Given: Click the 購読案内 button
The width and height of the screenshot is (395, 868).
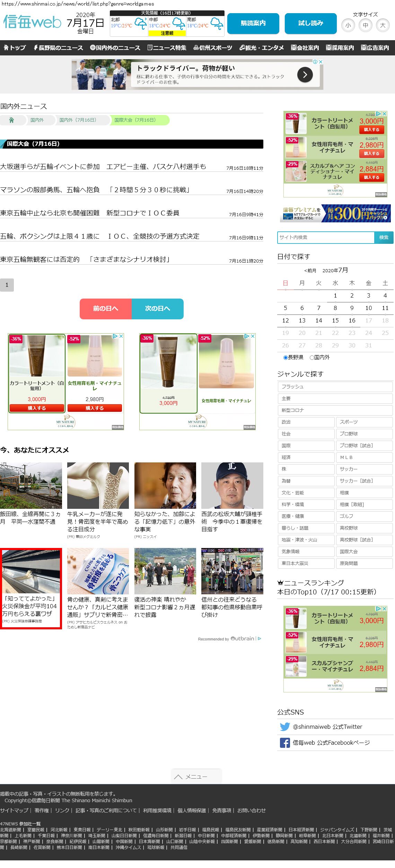Looking at the screenshot, I should (253, 23).
